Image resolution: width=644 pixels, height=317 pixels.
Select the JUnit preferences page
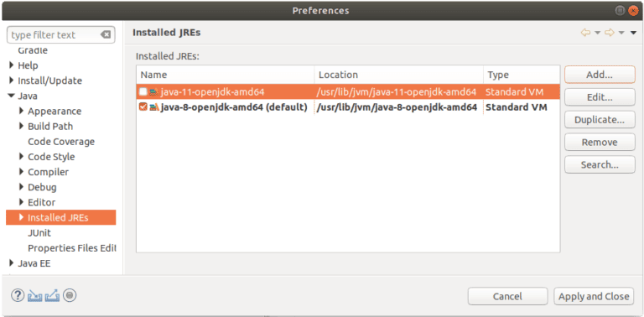tap(39, 233)
